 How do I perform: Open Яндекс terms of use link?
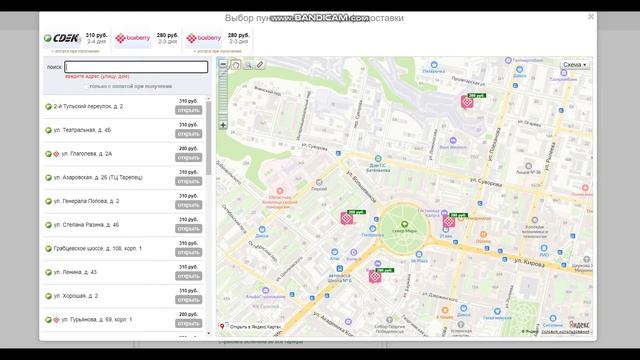[x=565, y=332]
